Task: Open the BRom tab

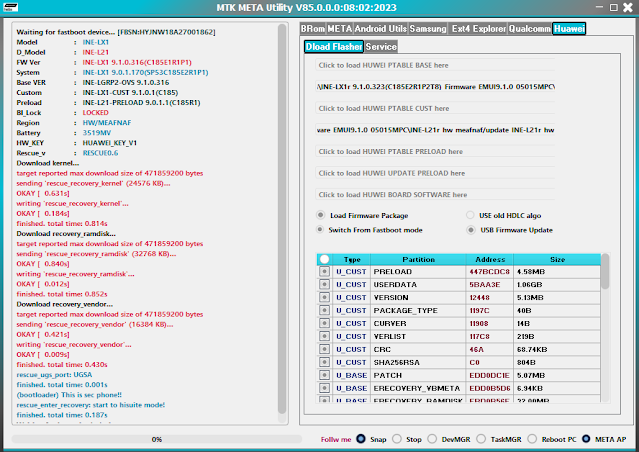Action: point(313,29)
